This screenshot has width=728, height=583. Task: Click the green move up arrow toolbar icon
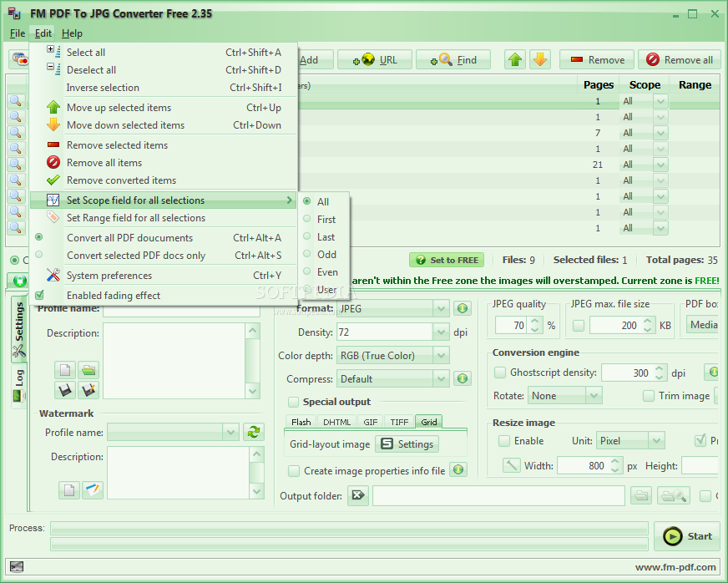coord(515,59)
